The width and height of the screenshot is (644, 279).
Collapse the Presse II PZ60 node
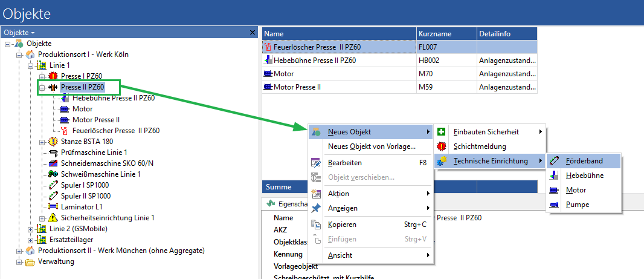[42, 87]
